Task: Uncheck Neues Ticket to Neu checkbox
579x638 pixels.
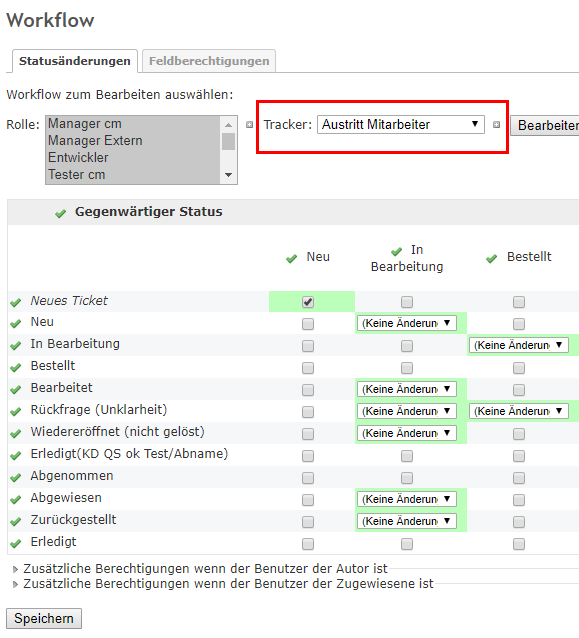Action: point(308,302)
